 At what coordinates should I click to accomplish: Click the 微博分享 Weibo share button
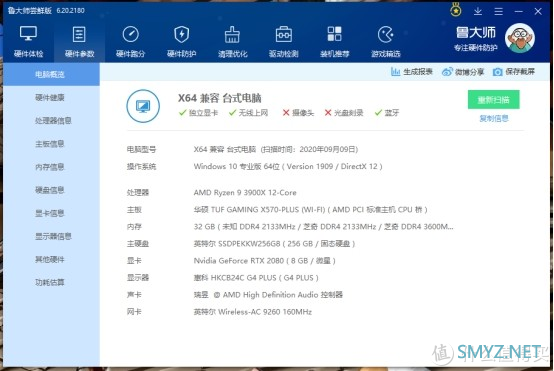click(463, 72)
